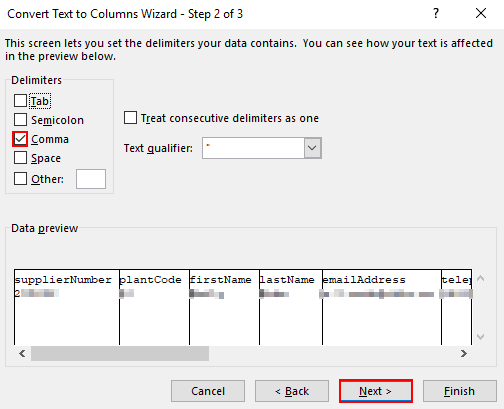Screen dimensions: 504x409
Task: Click the data preview scroll down arrow
Action: [x=480, y=337]
